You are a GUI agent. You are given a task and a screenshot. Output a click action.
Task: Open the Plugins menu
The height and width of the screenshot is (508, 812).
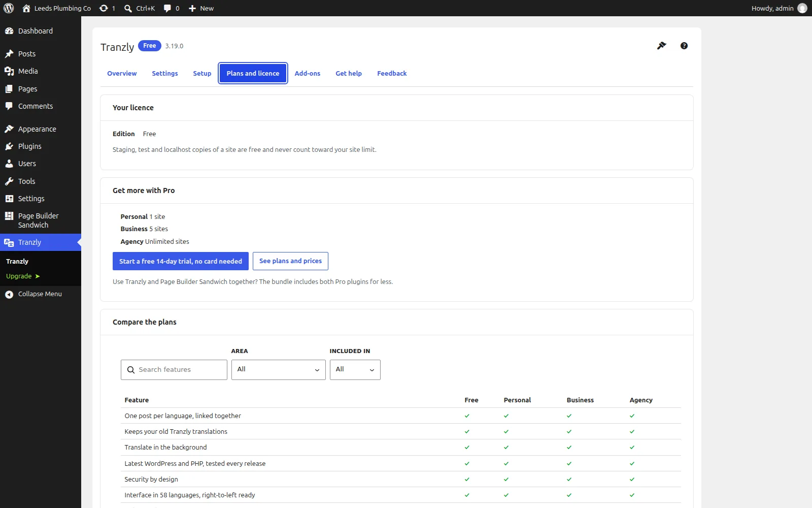coord(41,146)
